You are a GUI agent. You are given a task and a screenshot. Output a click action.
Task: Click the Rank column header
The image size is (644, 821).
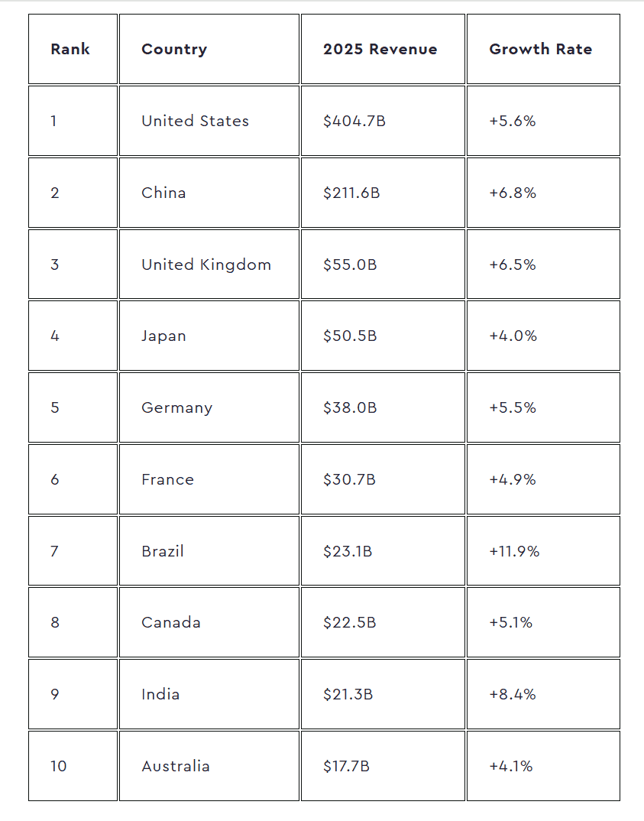[x=70, y=49]
